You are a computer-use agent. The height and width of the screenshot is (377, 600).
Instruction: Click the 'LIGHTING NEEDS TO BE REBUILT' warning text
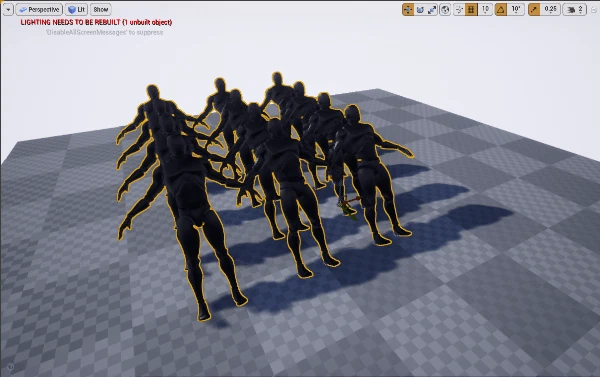point(96,22)
